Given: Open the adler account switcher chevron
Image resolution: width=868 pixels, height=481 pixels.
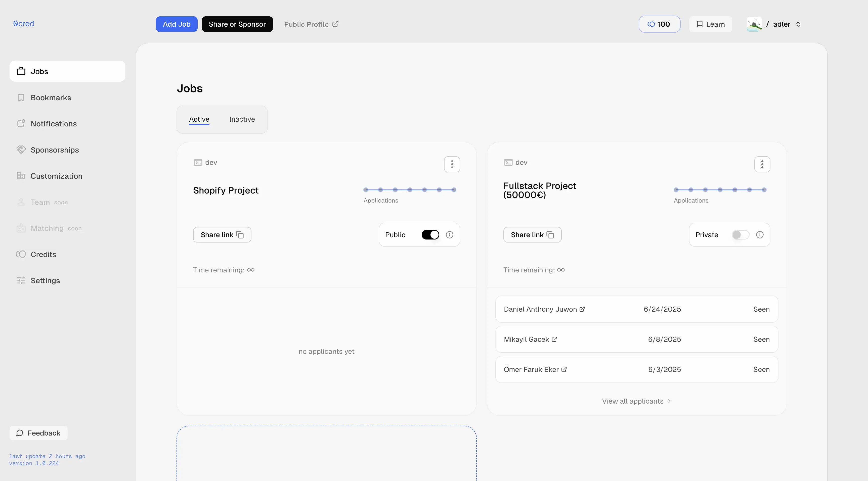Looking at the screenshot, I should point(798,24).
